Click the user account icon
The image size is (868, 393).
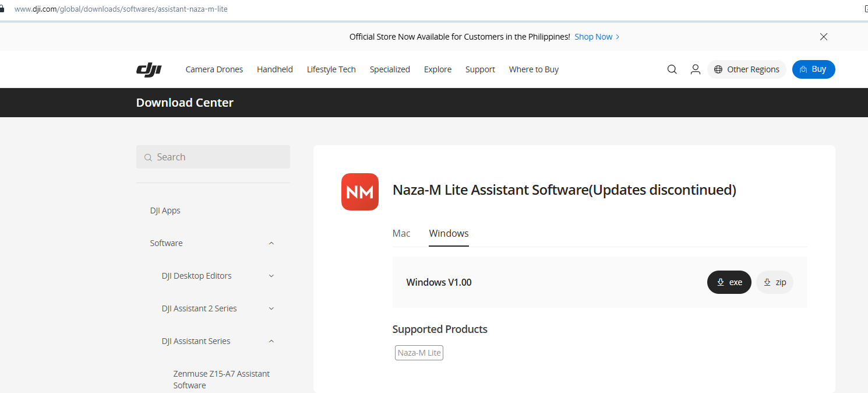(x=695, y=69)
